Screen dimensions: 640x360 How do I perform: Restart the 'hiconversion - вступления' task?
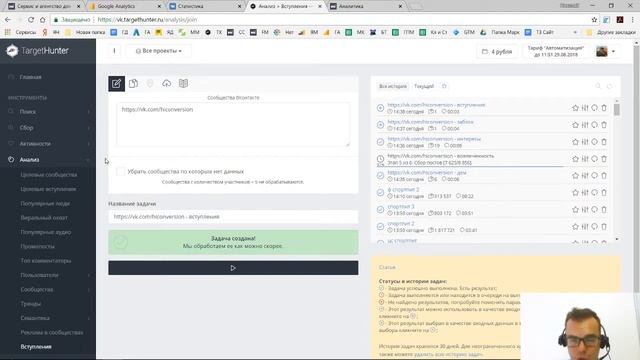click(x=594, y=108)
